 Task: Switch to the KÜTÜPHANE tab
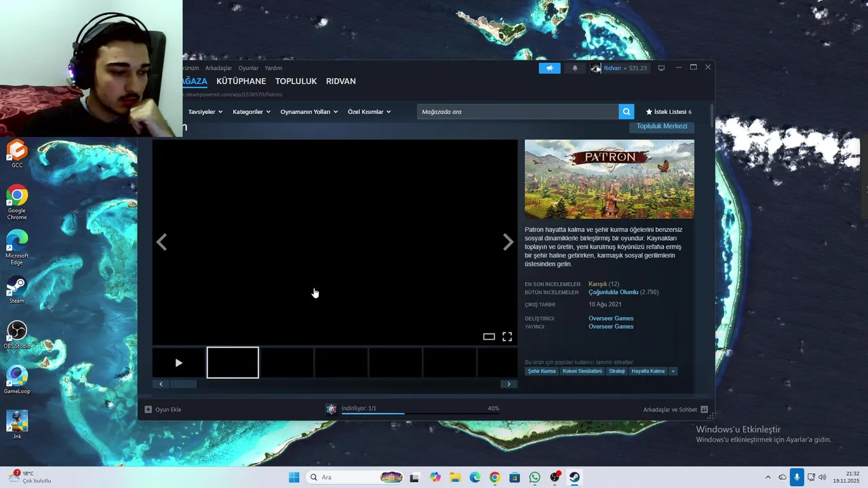(241, 81)
